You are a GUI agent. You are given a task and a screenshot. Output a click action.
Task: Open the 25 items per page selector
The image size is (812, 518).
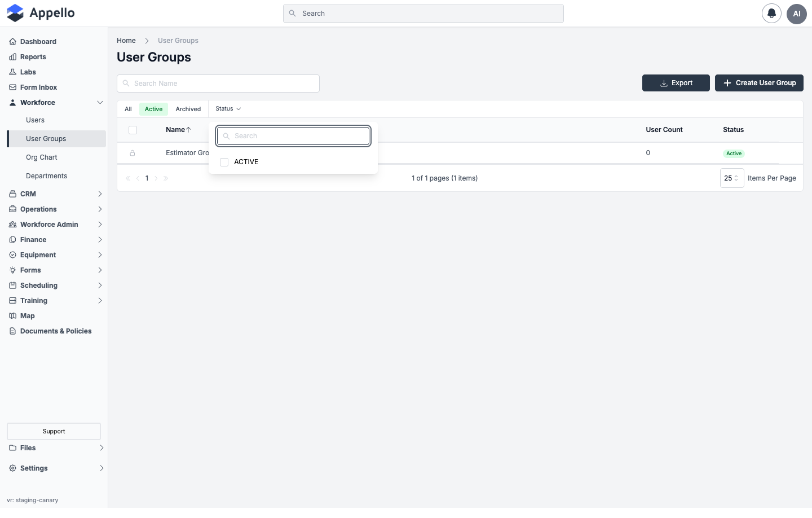point(732,178)
